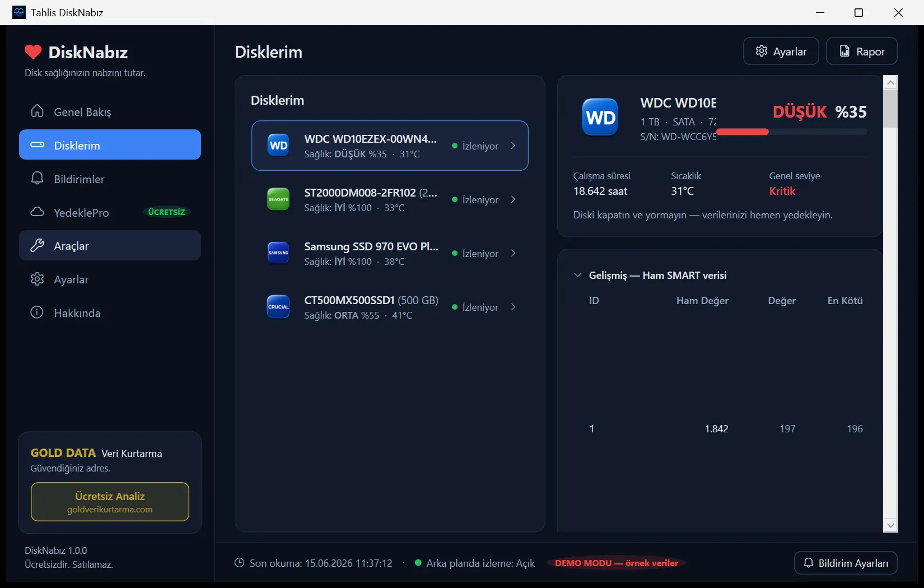Click scrollbar down arrow in detail panel
This screenshot has height=588, width=924.
click(x=890, y=525)
